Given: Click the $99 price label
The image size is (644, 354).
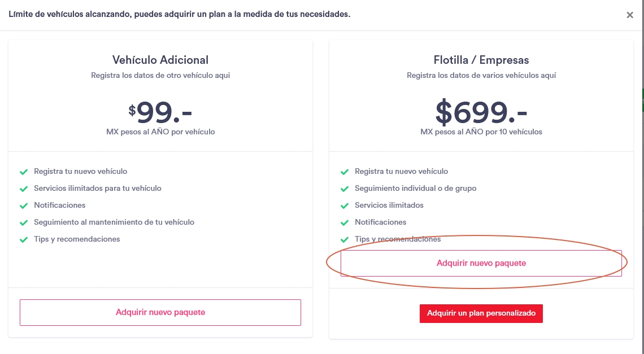Looking at the screenshot, I should 160,112.
